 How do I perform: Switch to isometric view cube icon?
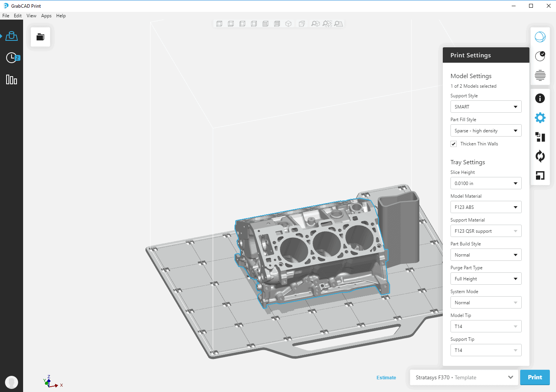(x=288, y=24)
